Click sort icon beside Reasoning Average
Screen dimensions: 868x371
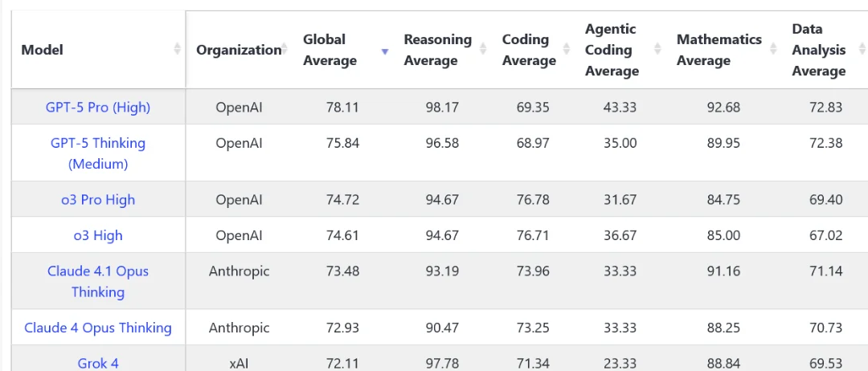(x=483, y=50)
